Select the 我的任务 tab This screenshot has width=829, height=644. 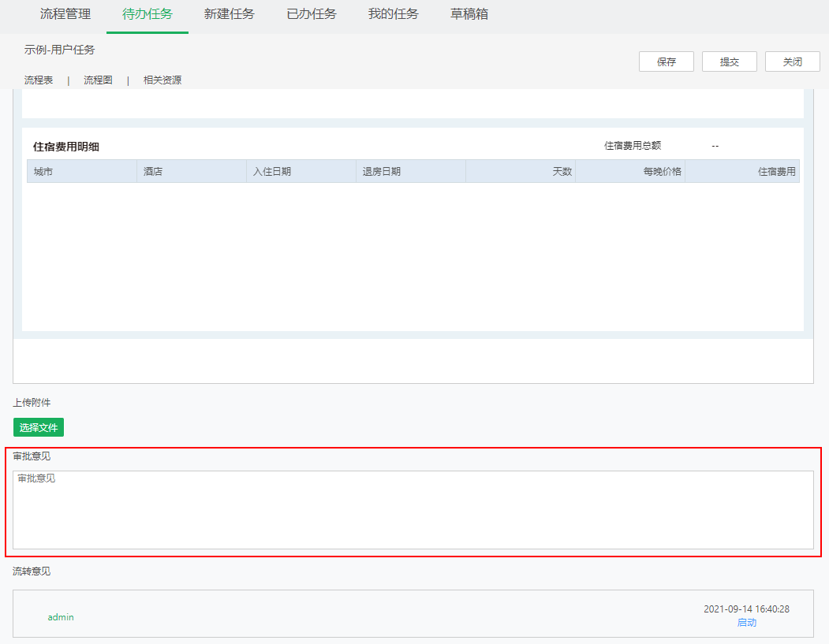394,14
